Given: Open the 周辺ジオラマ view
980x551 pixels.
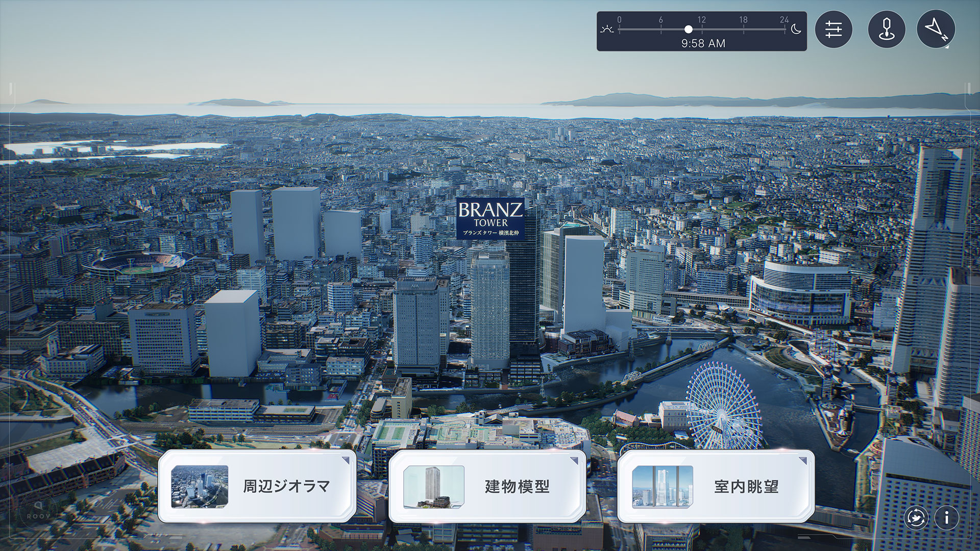Looking at the screenshot, I should (257, 486).
